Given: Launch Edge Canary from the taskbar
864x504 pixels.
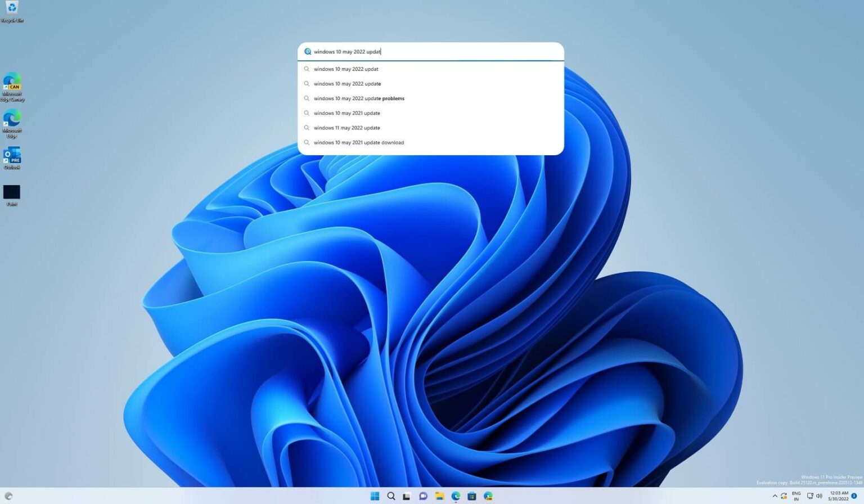Looking at the screenshot, I should click(x=487, y=496).
